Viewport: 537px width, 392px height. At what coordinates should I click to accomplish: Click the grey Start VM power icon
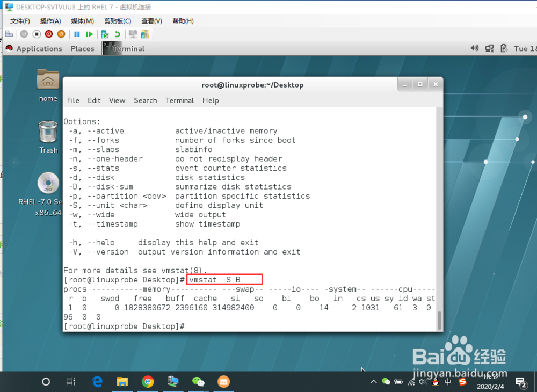pyautogui.click(x=24, y=34)
